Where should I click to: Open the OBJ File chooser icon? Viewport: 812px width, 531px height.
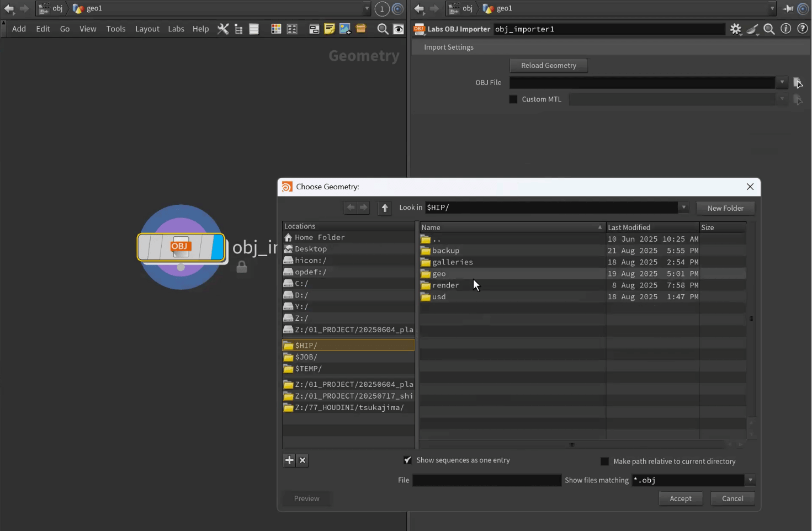798,83
